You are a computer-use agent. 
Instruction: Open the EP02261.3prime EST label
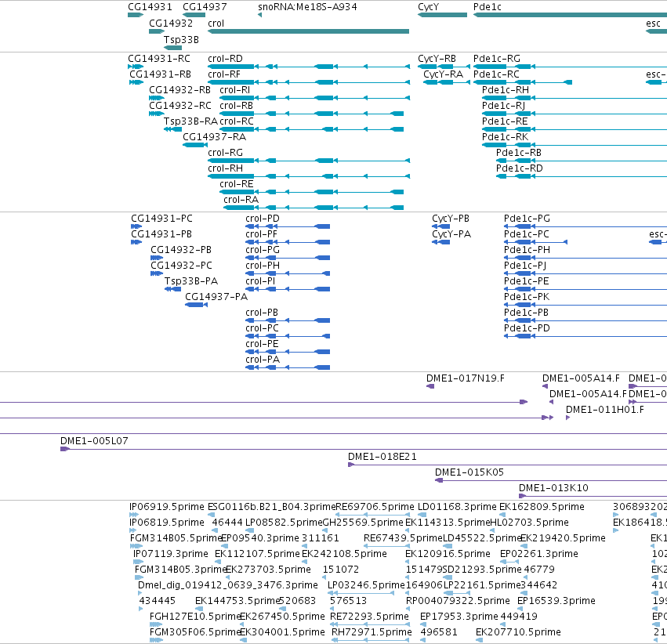[x=539, y=553]
